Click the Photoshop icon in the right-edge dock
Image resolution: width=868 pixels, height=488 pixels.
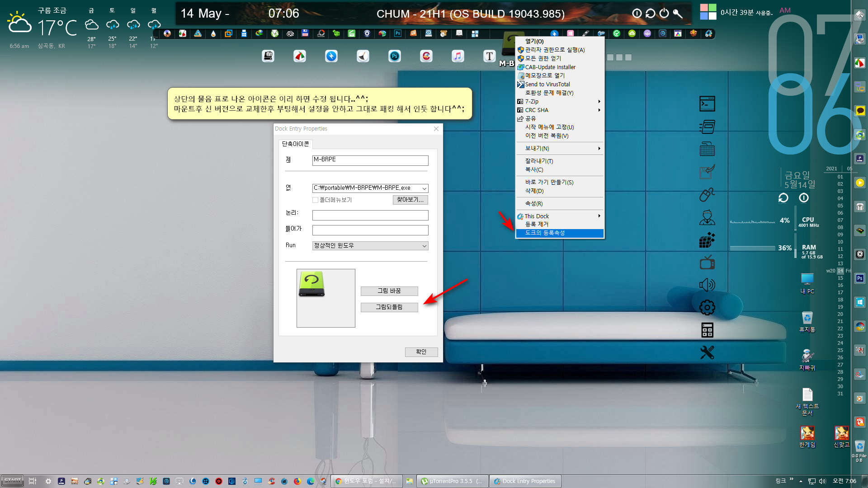click(x=860, y=278)
